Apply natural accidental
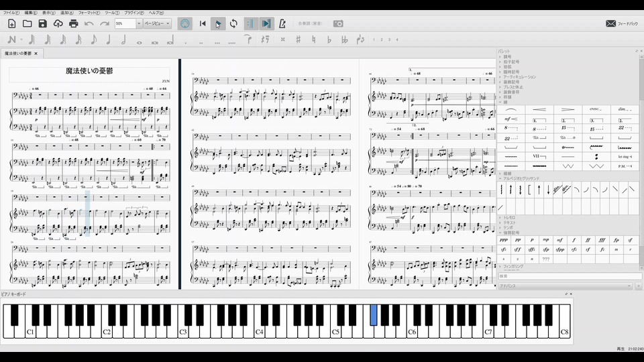 (314, 40)
